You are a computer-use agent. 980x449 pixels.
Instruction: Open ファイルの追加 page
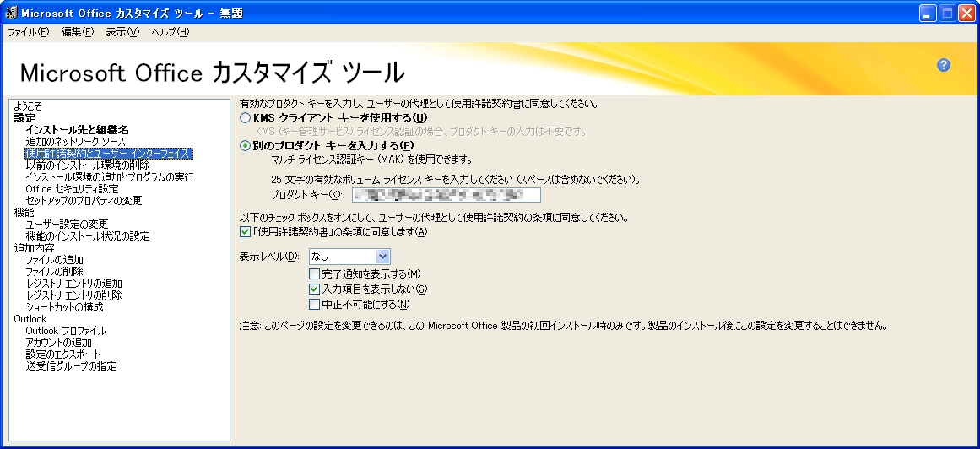click(54, 259)
